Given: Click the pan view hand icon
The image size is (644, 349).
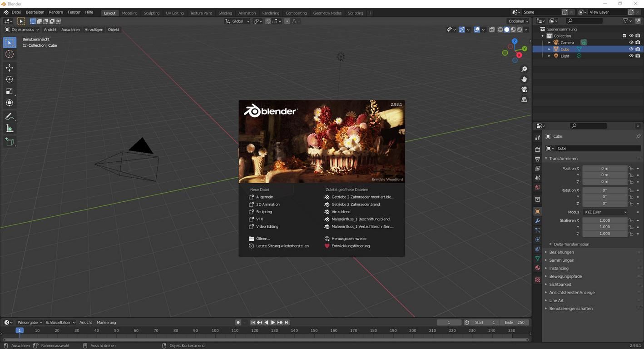Looking at the screenshot, I should click(524, 79).
